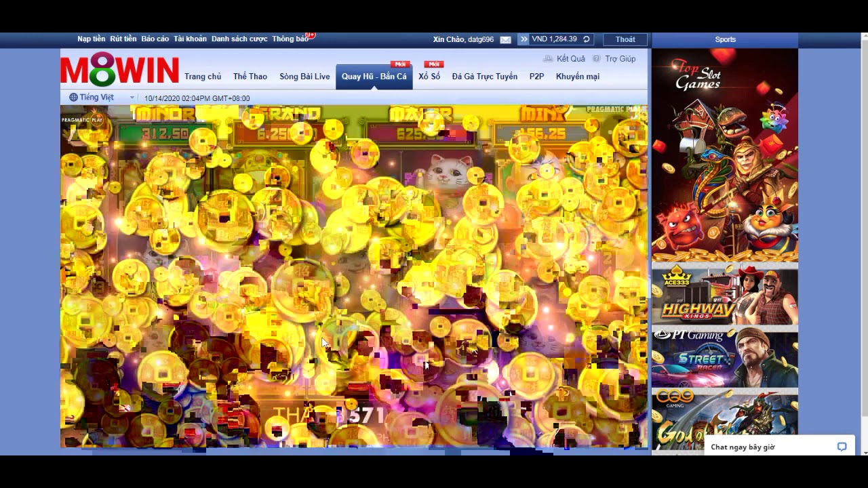Viewport: 868px width, 488px height.
Task: Open the P2P menu
Action: (x=536, y=77)
